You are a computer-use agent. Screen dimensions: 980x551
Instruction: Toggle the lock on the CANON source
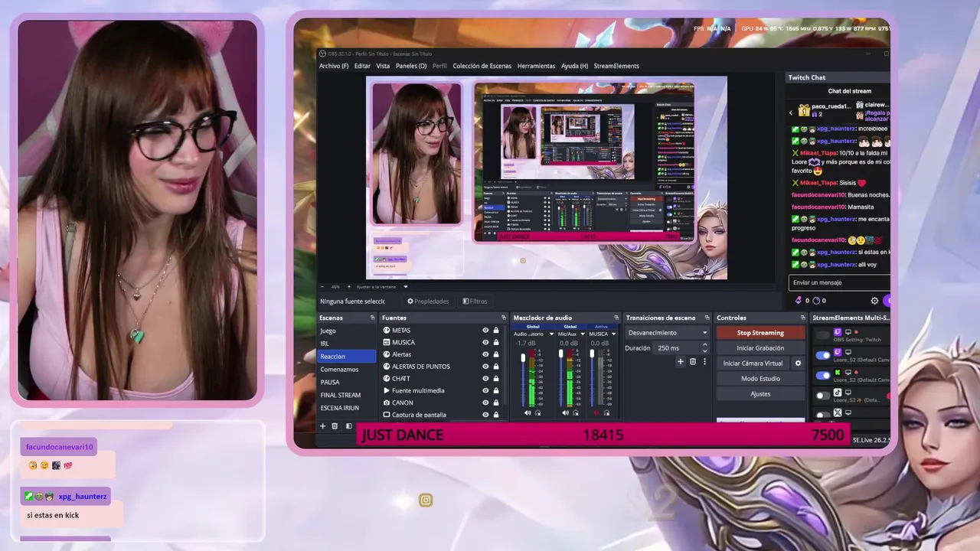click(496, 403)
